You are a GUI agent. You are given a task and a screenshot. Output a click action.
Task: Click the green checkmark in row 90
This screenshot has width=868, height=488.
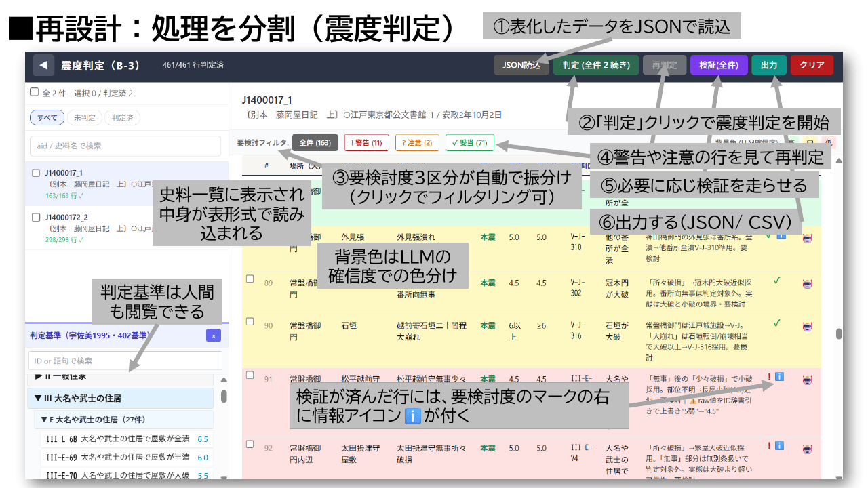[777, 323]
